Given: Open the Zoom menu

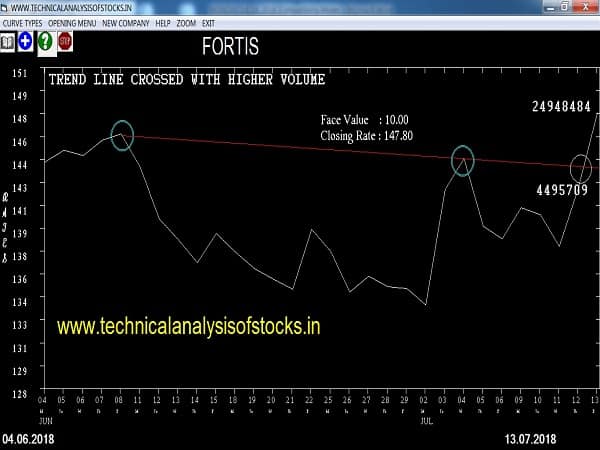Looking at the screenshot, I should (187, 22).
